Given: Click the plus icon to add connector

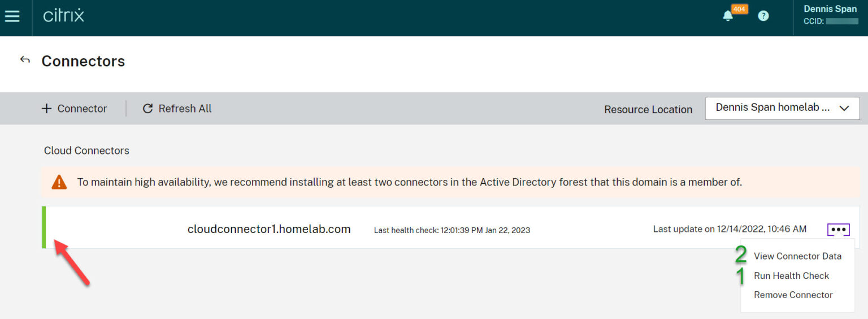Looking at the screenshot, I should 46,109.
